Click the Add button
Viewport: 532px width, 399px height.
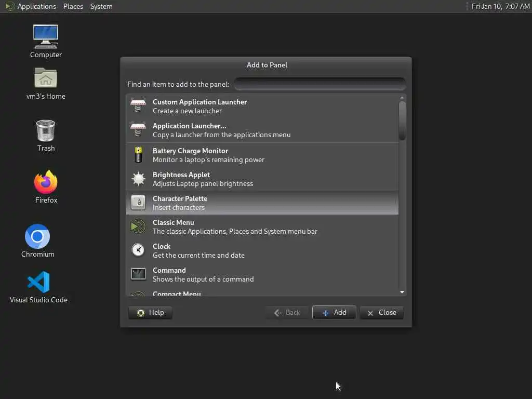point(334,312)
